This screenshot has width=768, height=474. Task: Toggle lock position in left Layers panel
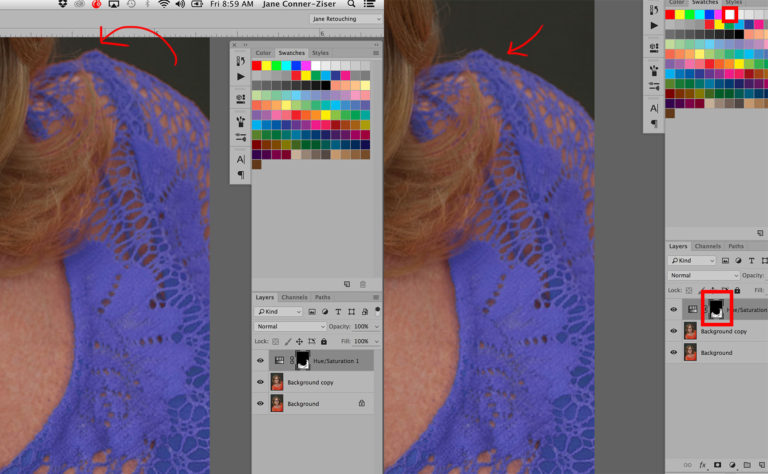[299, 341]
